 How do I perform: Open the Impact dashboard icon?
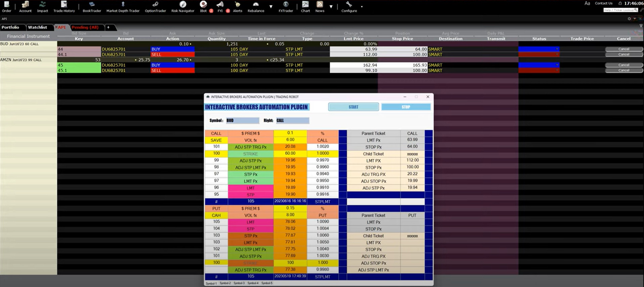[x=42, y=7]
